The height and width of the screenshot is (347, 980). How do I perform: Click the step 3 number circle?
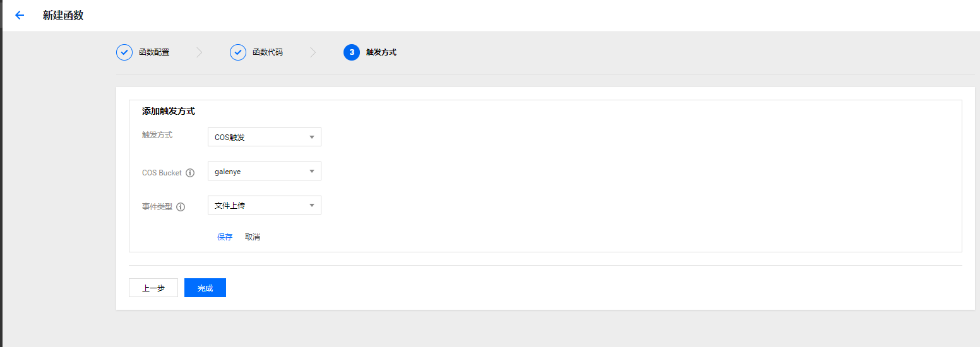point(352,52)
